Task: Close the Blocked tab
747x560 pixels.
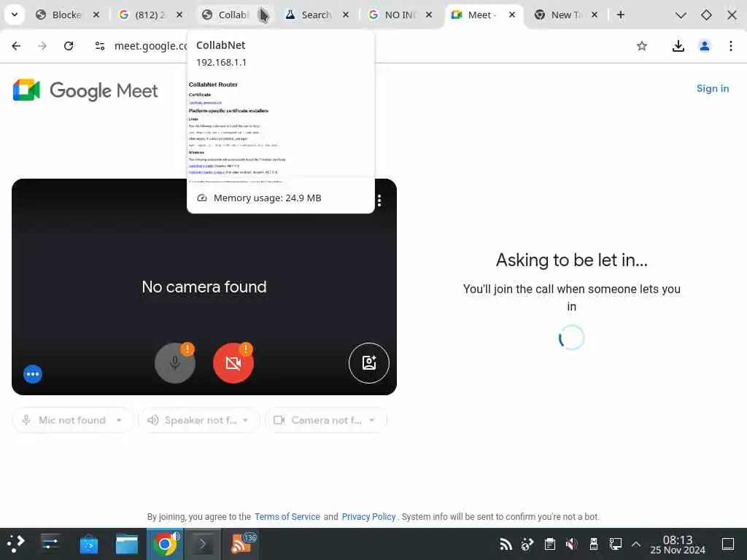Action: coord(96,15)
